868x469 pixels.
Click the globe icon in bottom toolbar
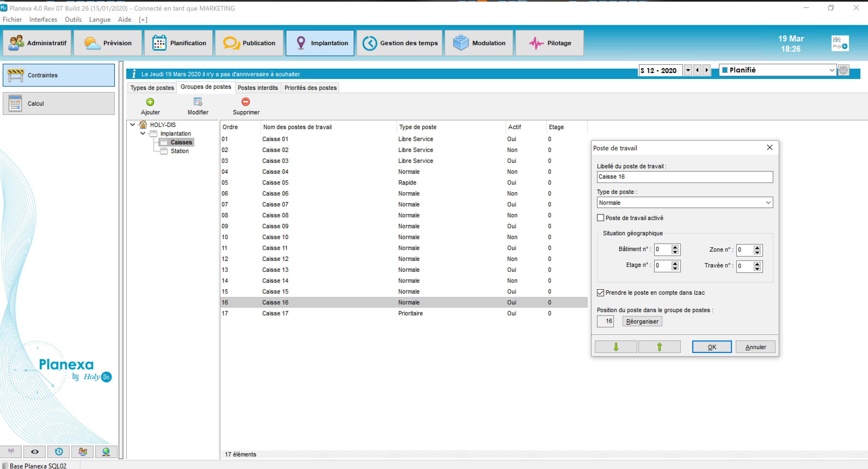(106, 452)
